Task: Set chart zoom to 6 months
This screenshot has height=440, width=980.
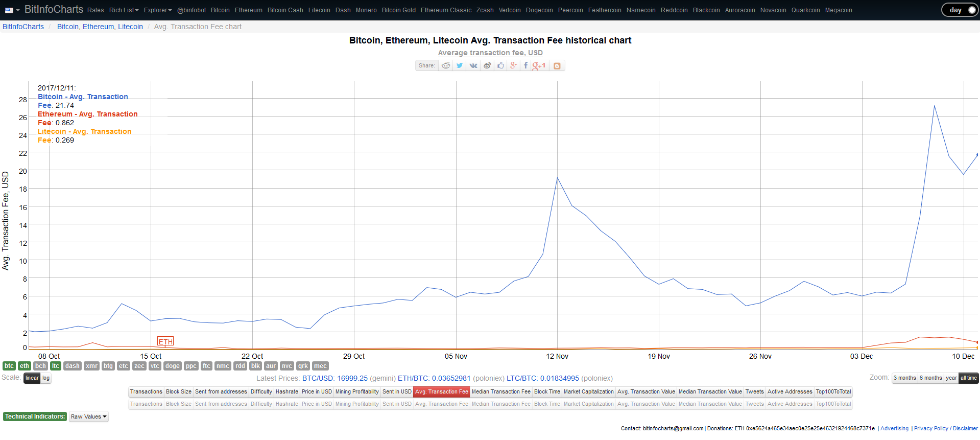Action: [x=931, y=378]
